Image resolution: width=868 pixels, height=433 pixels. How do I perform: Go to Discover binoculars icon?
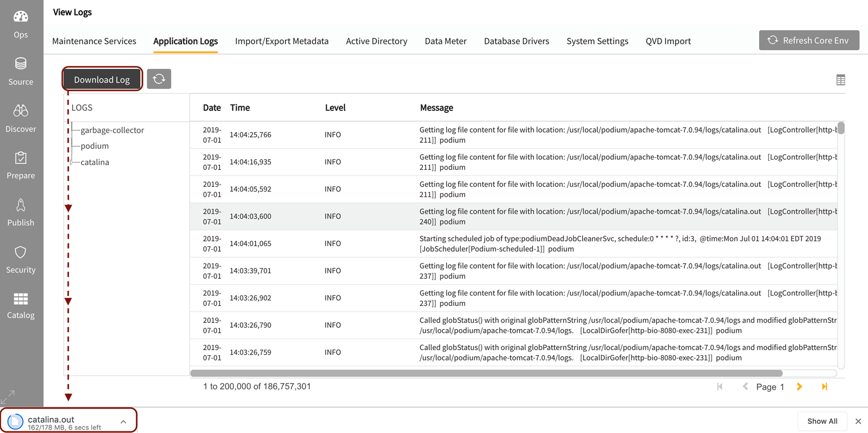[21, 118]
